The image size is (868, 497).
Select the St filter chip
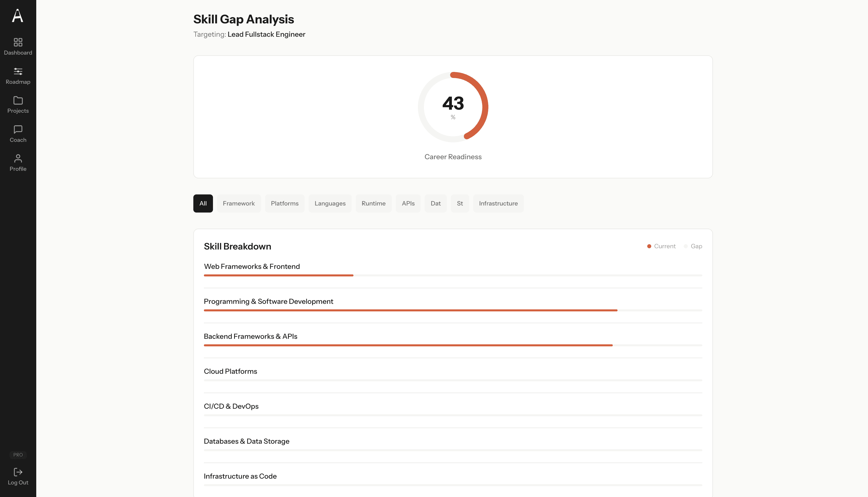(x=460, y=203)
